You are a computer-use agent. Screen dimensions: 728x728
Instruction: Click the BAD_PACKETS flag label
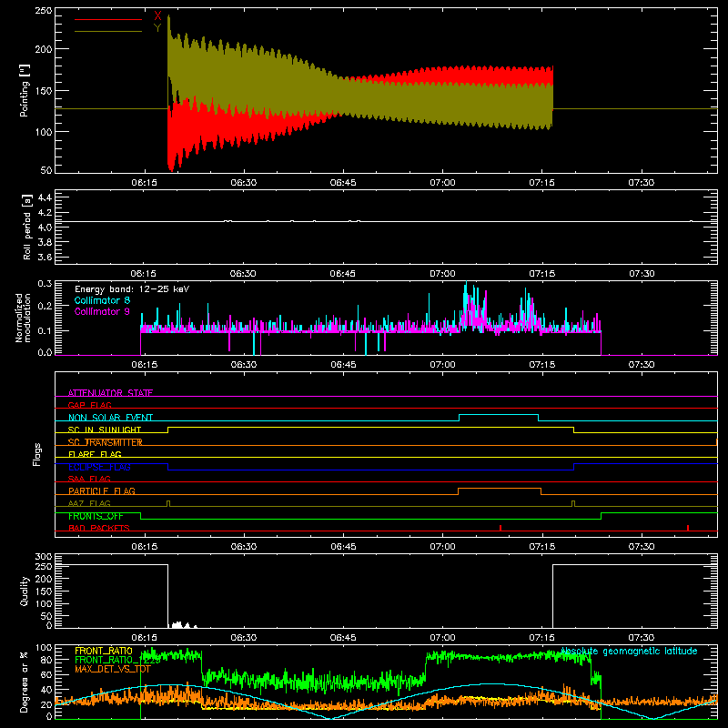[99, 528]
